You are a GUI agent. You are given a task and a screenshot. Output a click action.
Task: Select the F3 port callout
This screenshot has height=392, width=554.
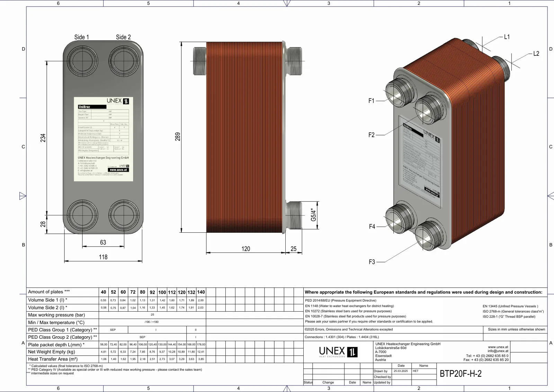tap(372, 262)
